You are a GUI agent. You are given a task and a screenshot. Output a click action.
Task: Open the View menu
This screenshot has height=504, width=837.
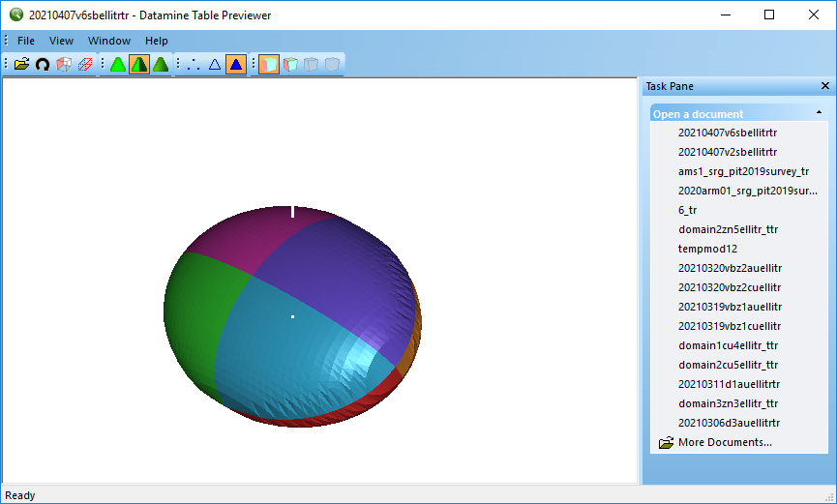point(62,41)
